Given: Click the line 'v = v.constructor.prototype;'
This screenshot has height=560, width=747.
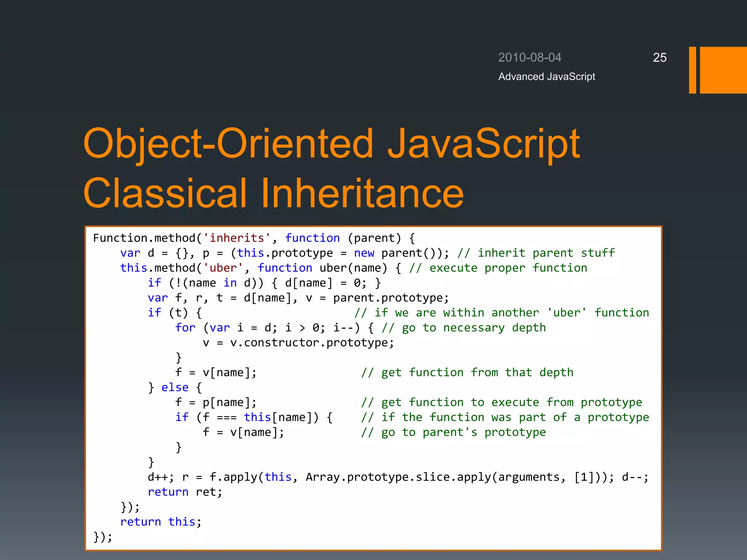Looking at the screenshot, I should 298,343.
